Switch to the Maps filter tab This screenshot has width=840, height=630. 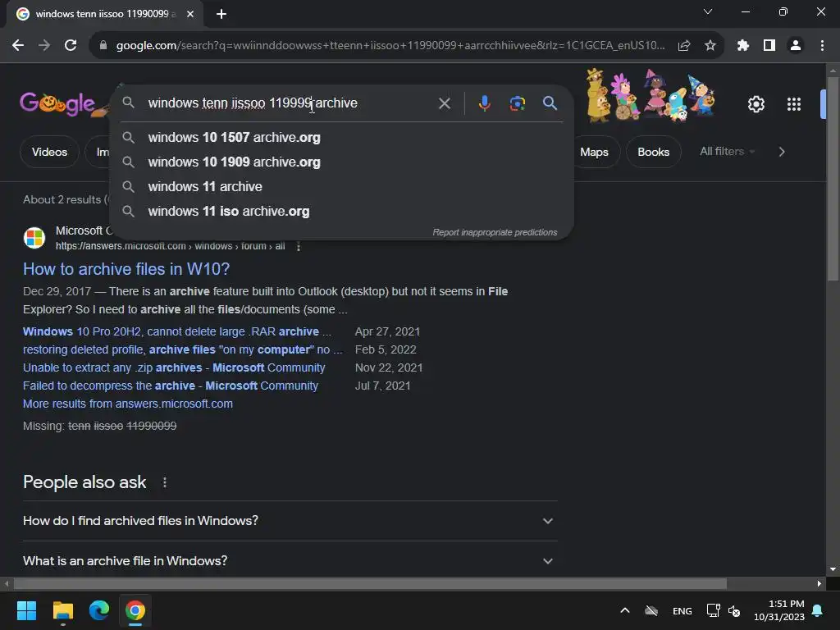click(594, 152)
